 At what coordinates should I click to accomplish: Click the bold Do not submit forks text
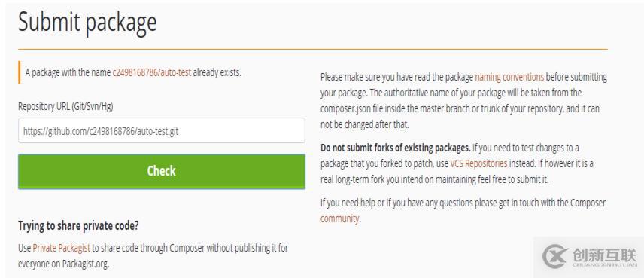coord(396,148)
